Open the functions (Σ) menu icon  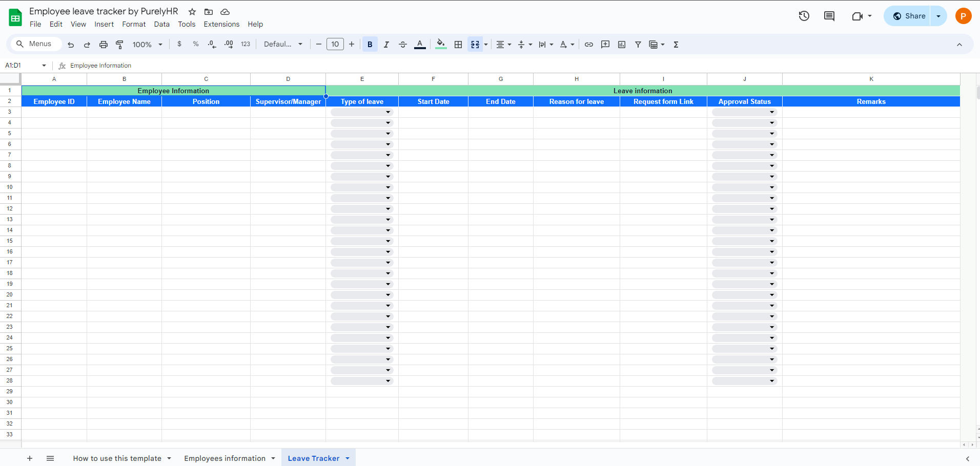(676, 45)
